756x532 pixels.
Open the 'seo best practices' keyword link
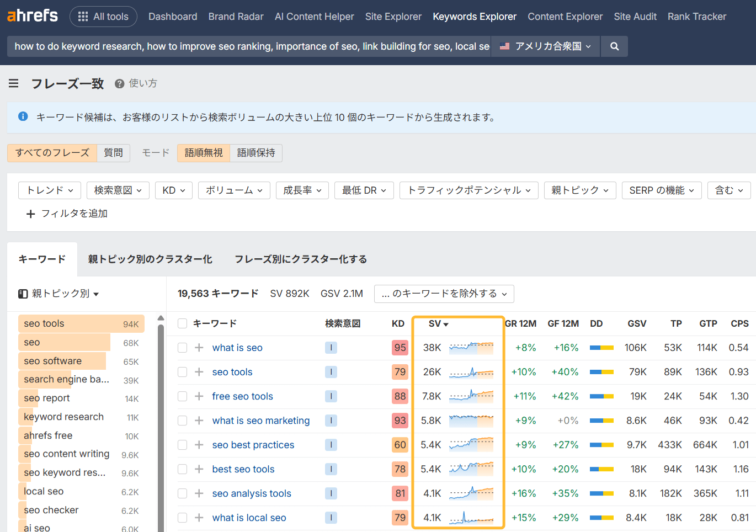tap(253, 444)
